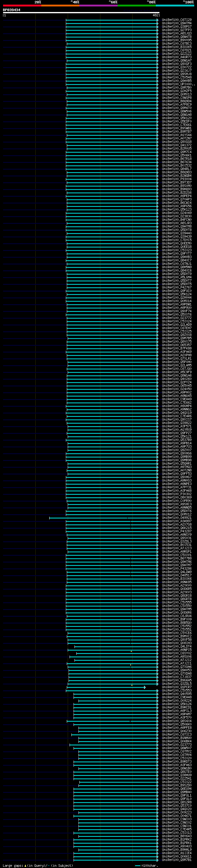197x868 pixels.
Task: Select hit UniRef100_B8Y643
Action: (x=177, y=836)
